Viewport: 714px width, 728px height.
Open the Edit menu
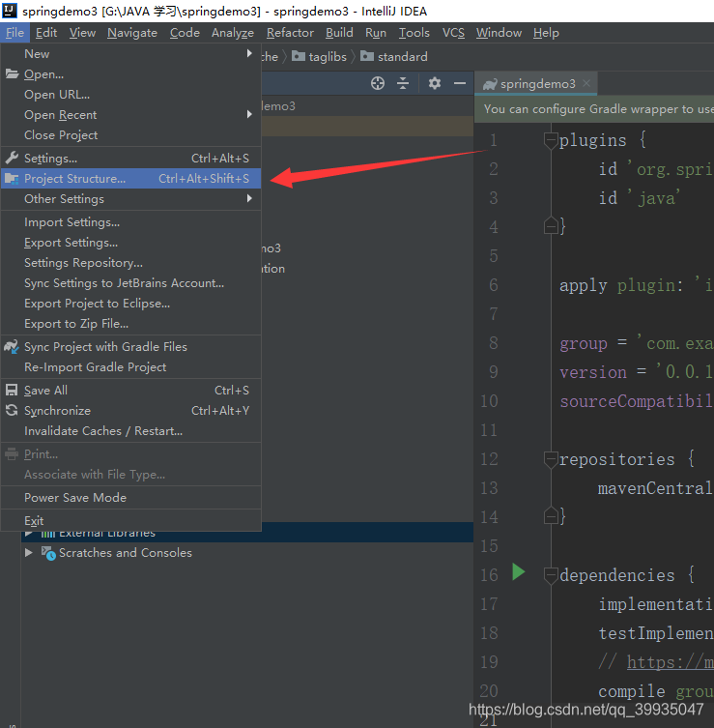pos(46,33)
